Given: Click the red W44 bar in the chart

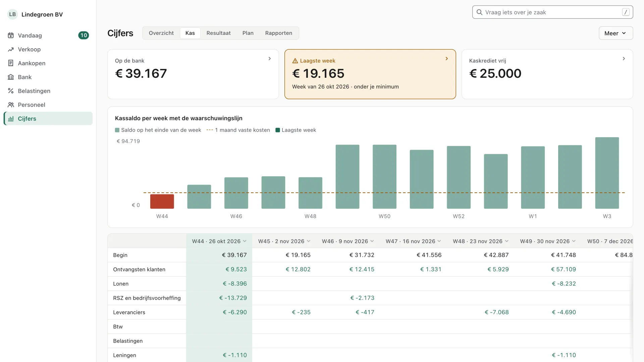Looking at the screenshot, I should point(162,201).
